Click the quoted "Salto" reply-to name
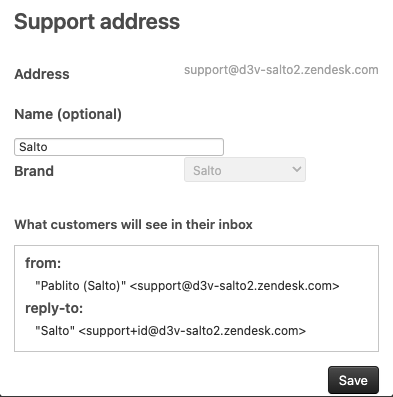The image size is (393, 397). click(55, 331)
